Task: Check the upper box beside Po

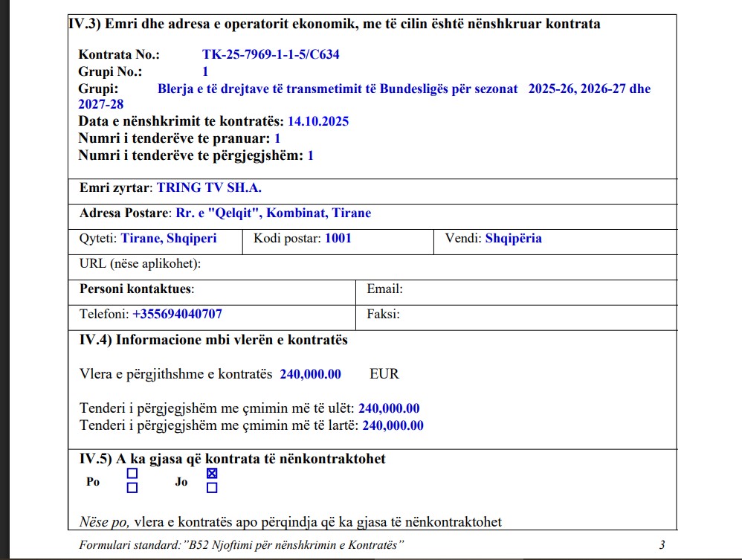Action: click(x=132, y=473)
